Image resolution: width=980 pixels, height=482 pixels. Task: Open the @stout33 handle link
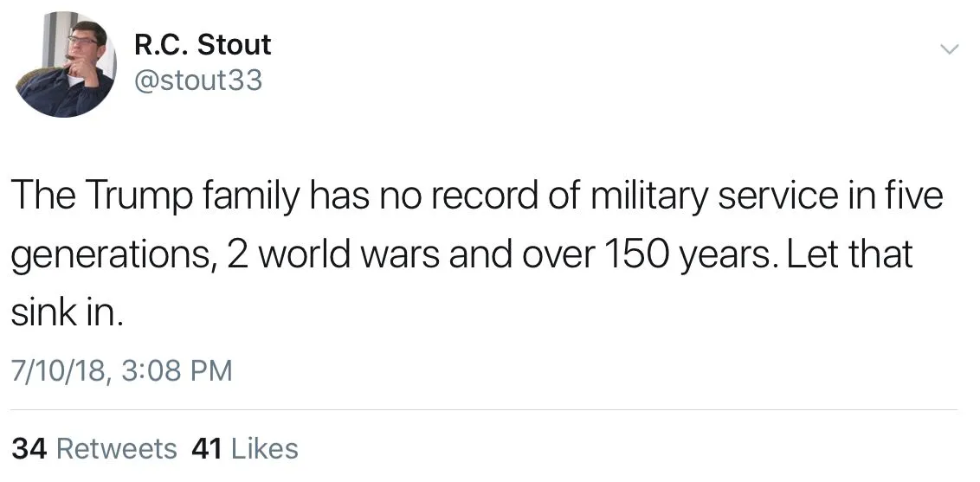pos(198,81)
